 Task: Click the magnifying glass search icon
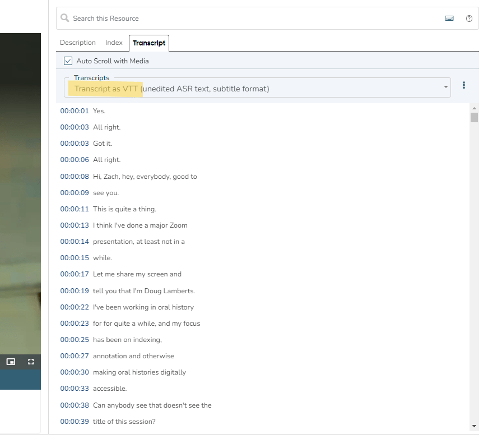(x=65, y=19)
